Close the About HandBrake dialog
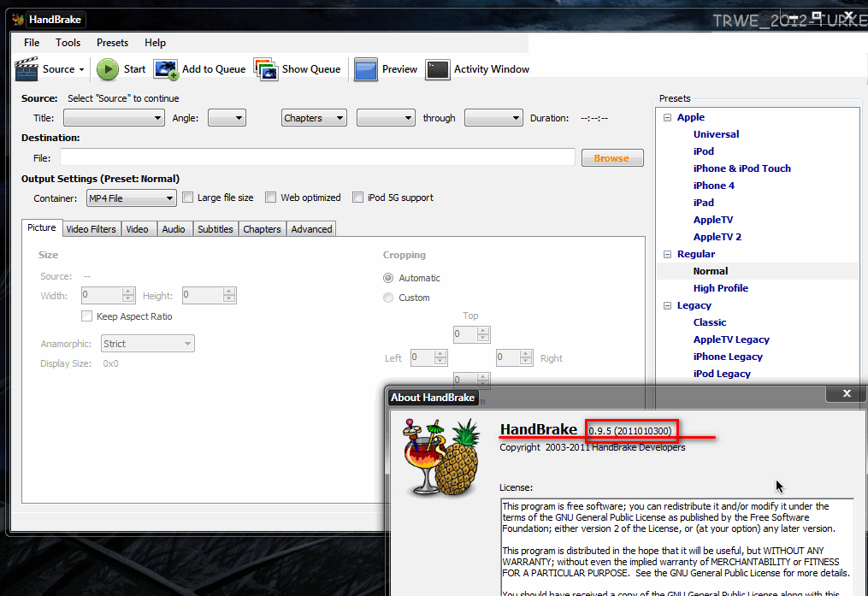Screen dimensions: 868x596 click(847, 393)
